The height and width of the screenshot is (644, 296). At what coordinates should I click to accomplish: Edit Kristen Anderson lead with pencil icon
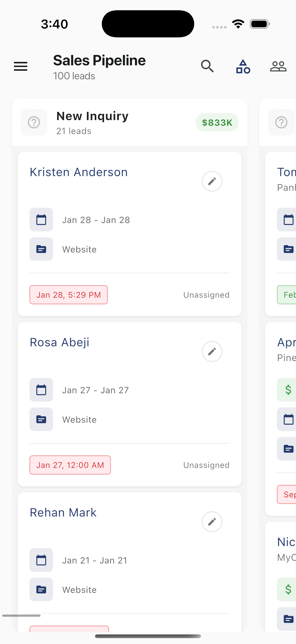pyautogui.click(x=212, y=181)
